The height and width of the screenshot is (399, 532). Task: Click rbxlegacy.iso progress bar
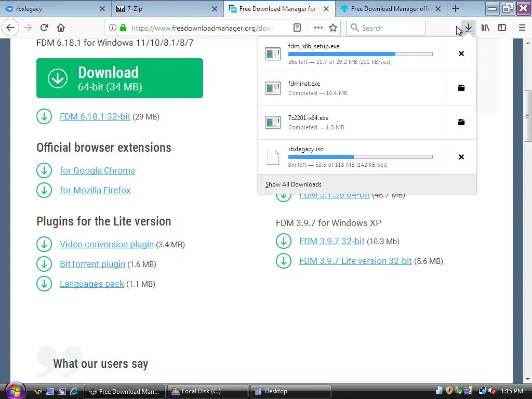(x=361, y=157)
